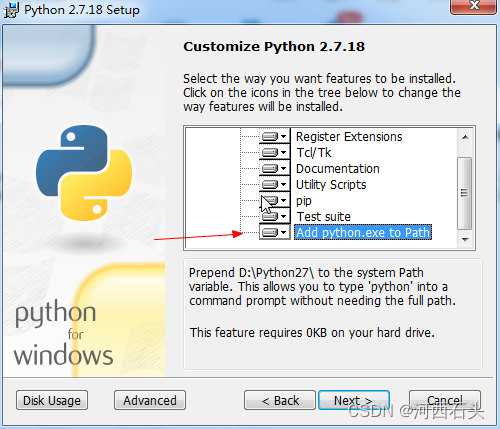
Task: Click feature list scroll down arrow
Action: click(465, 240)
